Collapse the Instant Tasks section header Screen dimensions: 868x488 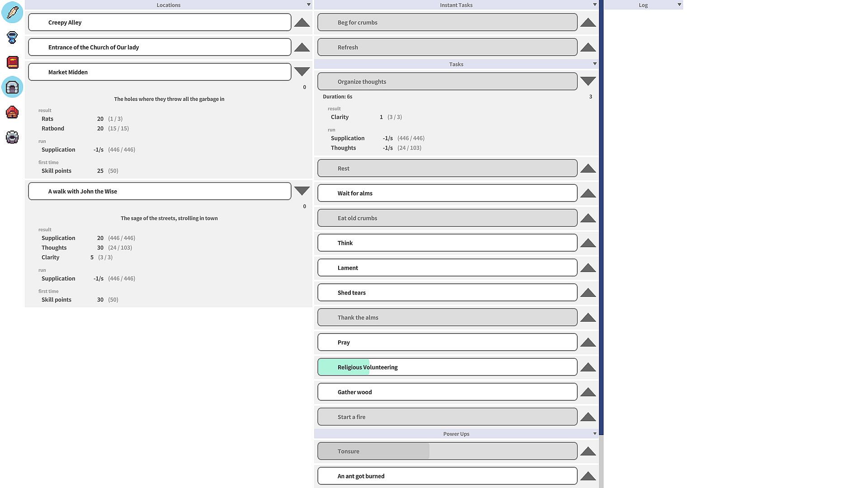click(x=594, y=5)
